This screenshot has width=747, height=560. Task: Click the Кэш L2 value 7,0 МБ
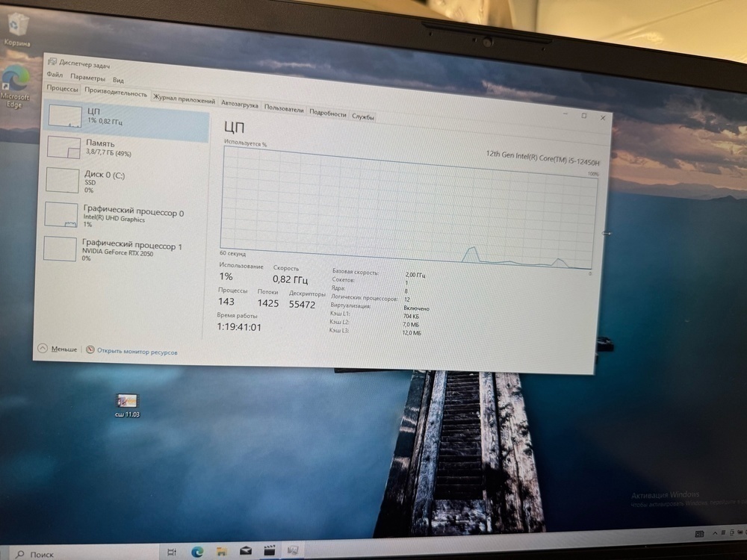click(x=411, y=324)
